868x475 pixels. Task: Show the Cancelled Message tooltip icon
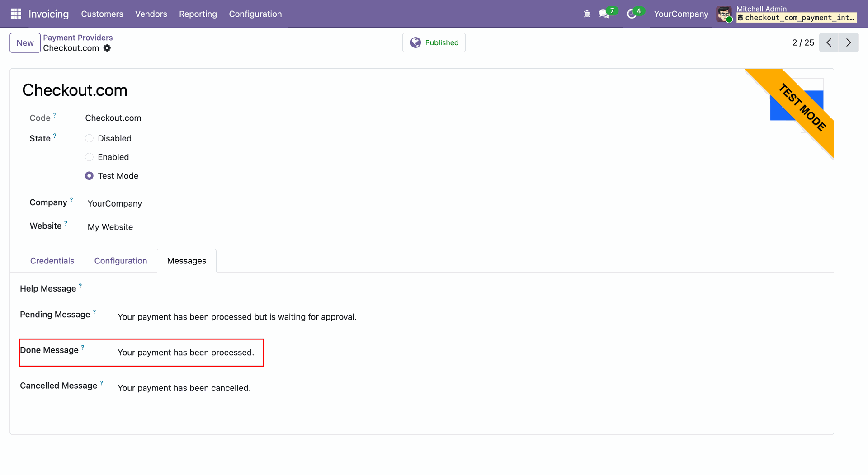101,383
